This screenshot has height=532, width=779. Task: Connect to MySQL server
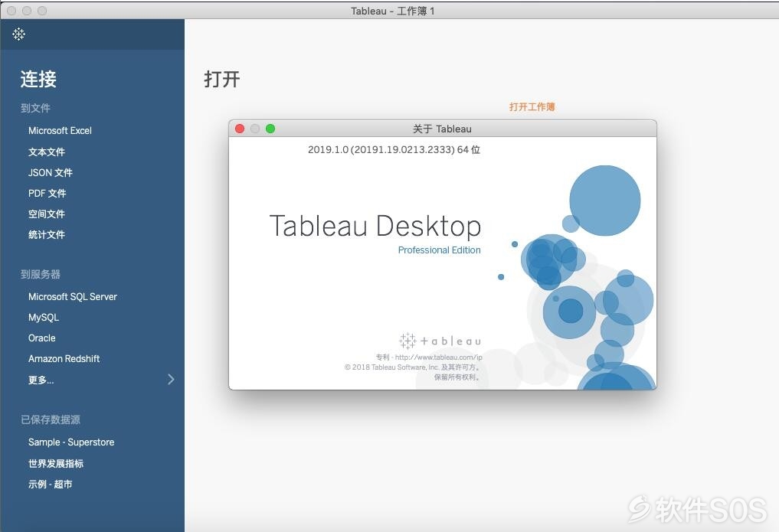point(44,318)
